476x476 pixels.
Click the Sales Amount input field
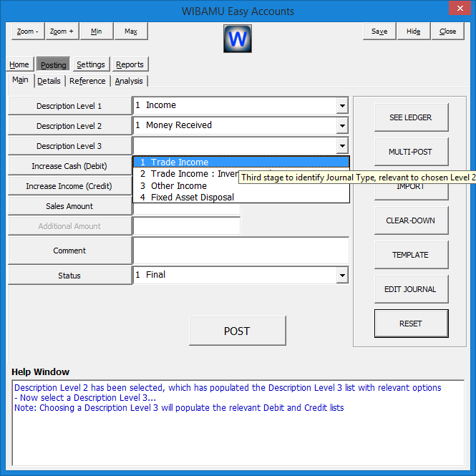[x=186, y=210]
